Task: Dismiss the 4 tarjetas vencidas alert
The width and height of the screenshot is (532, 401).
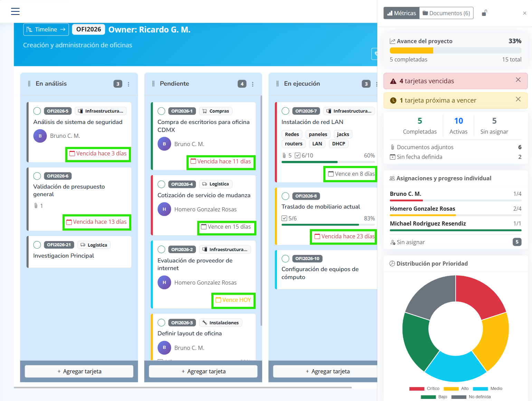Action: [x=518, y=80]
